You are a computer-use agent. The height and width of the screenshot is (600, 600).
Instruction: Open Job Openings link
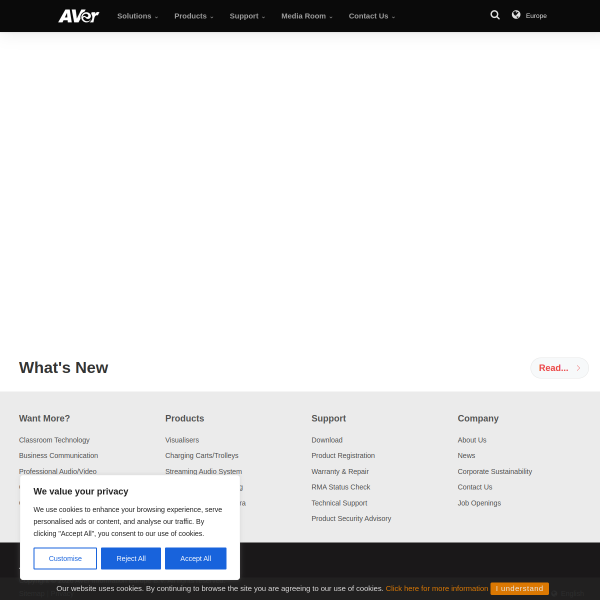coord(479,503)
